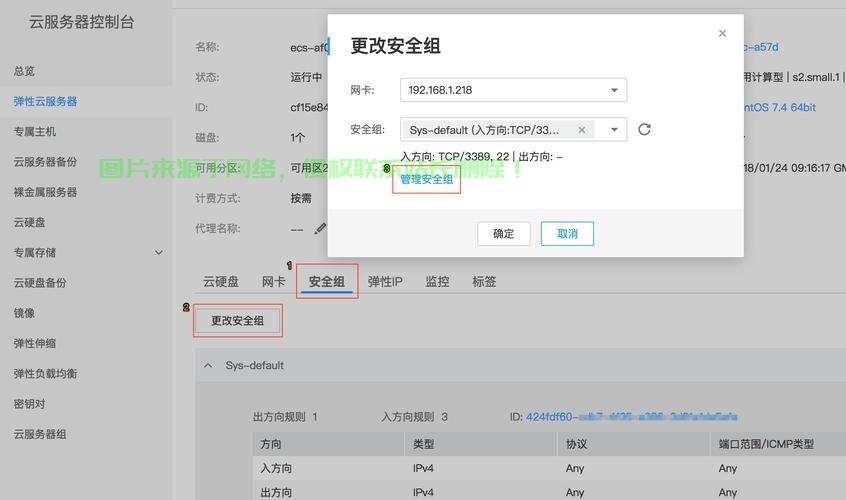
Task: Click the pencil edit icon beside 代理名称
Action: 320,228
